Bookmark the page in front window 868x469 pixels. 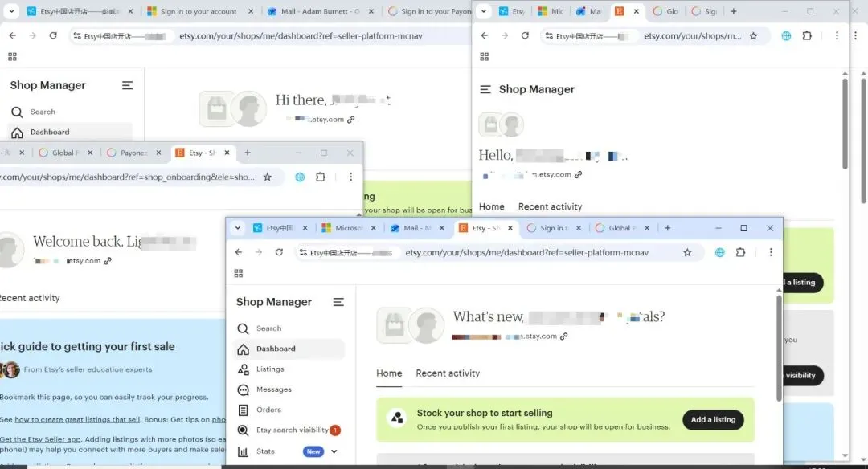pos(687,253)
